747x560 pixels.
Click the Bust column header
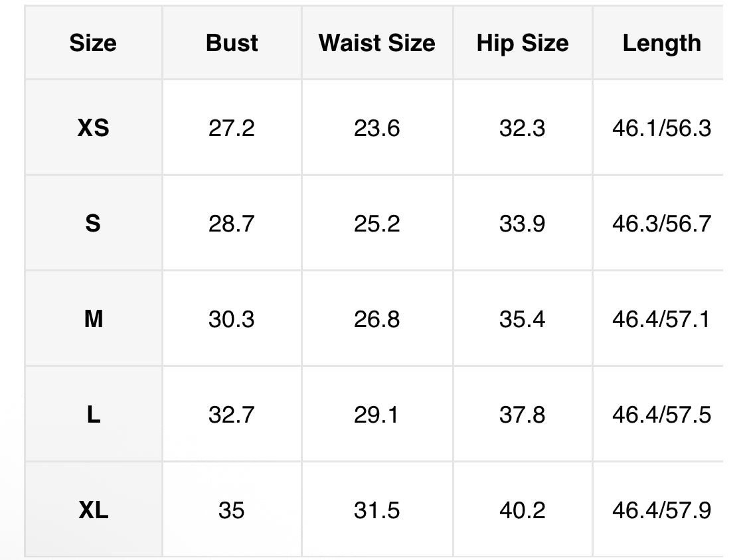232,43
